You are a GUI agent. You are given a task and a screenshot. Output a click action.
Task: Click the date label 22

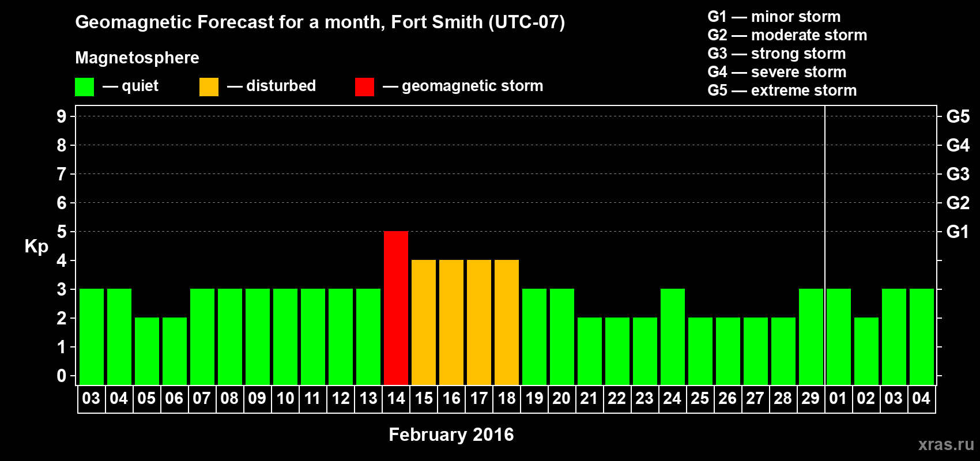point(617,398)
